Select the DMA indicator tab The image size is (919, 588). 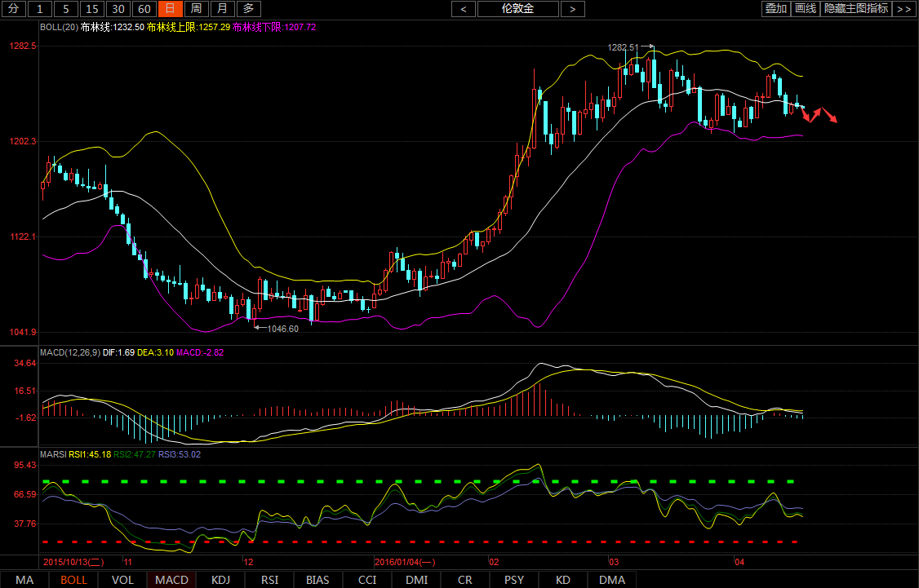[612, 580]
